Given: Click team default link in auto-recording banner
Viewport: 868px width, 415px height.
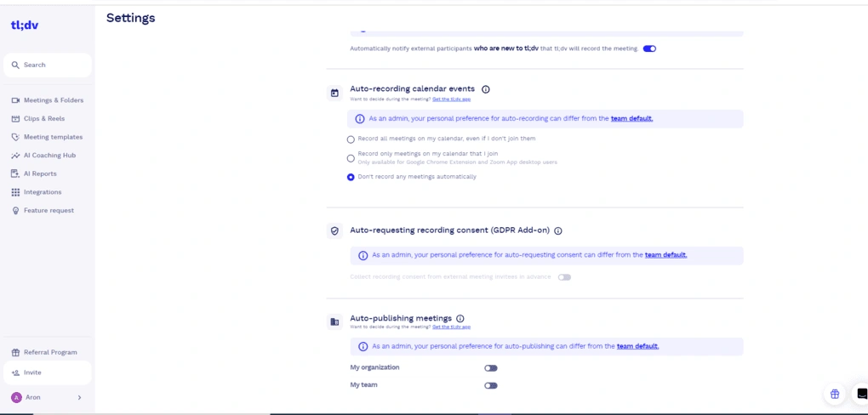Looking at the screenshot, I should pos(631,118).
